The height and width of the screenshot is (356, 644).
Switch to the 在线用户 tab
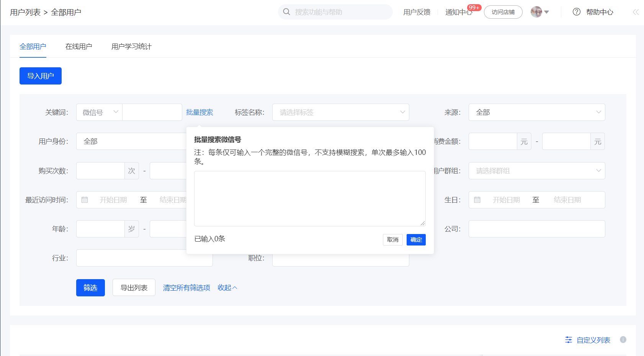79,47
